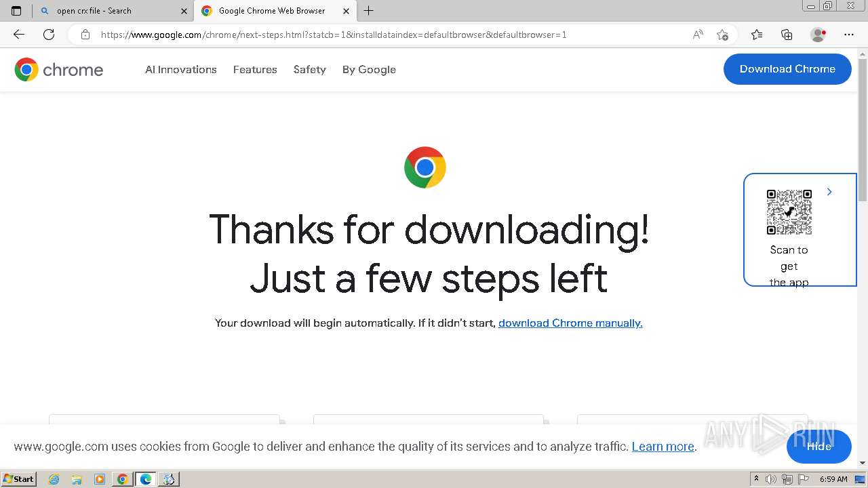Open the volume control in tray
The height and width of the screenshot is (488, 868).
pos(771,479)
